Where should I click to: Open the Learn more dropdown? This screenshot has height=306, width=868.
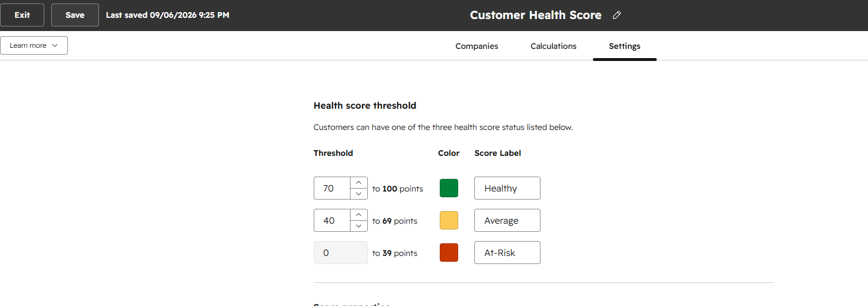(x=34, y=45)
